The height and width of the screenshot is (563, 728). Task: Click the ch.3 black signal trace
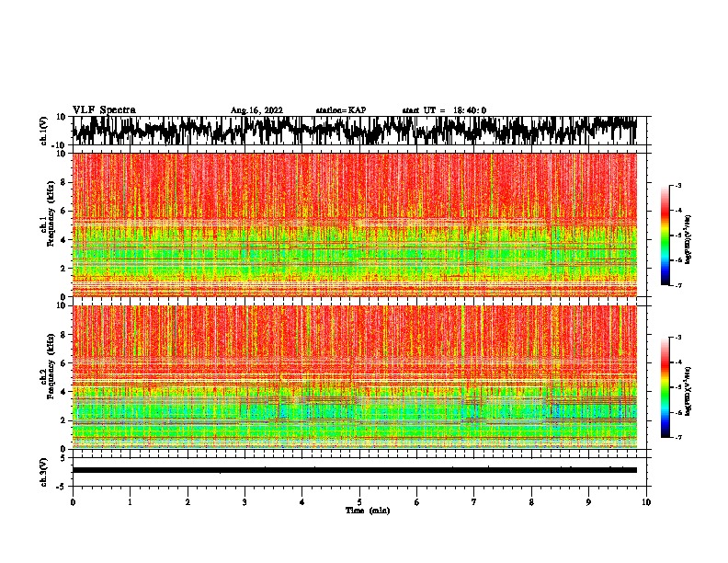point(355,470)
